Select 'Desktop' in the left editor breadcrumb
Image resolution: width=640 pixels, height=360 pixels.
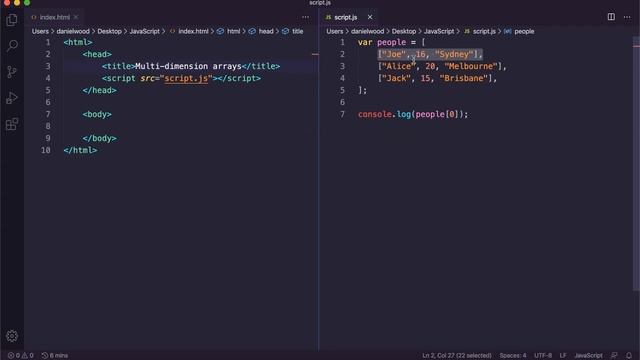[109, 31]
